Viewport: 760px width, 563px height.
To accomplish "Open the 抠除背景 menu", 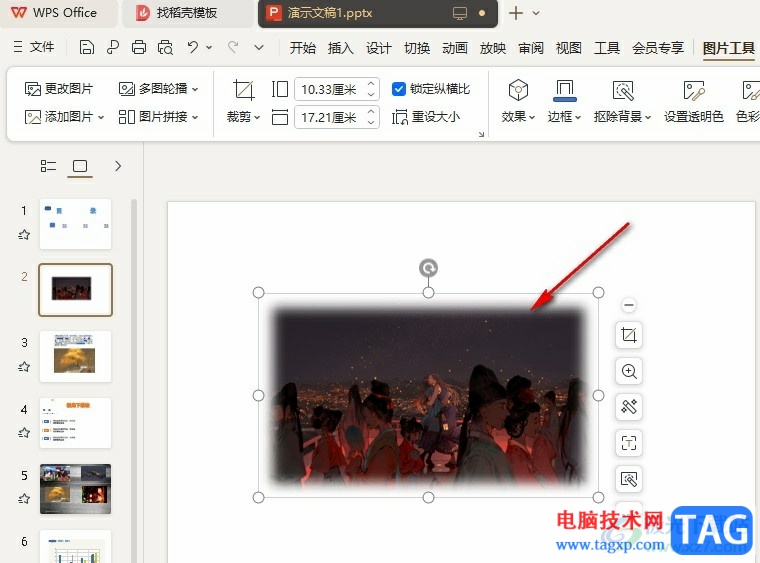I will (622, 101).
